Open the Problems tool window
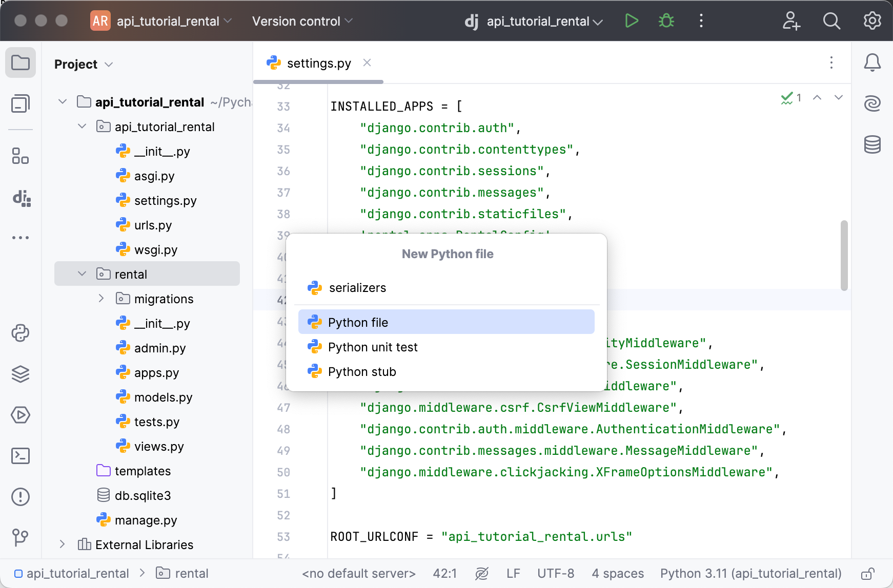 (x=21, y=496)
